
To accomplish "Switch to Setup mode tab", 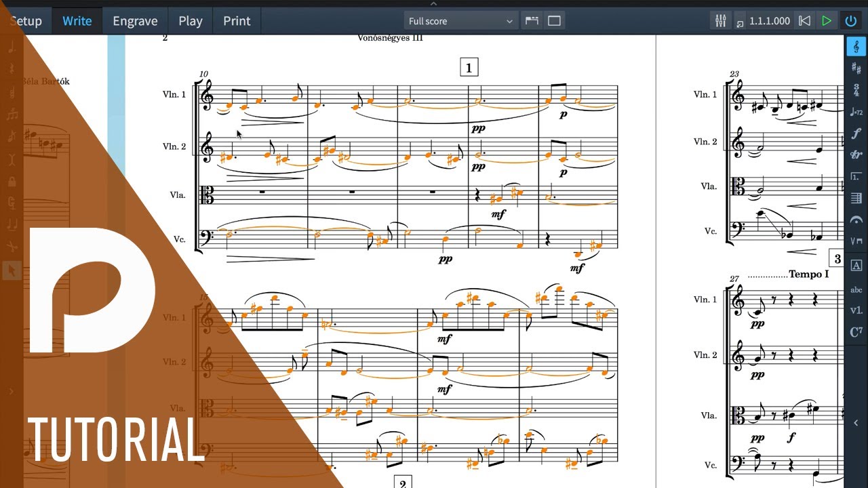I will [x=26, y=21].
